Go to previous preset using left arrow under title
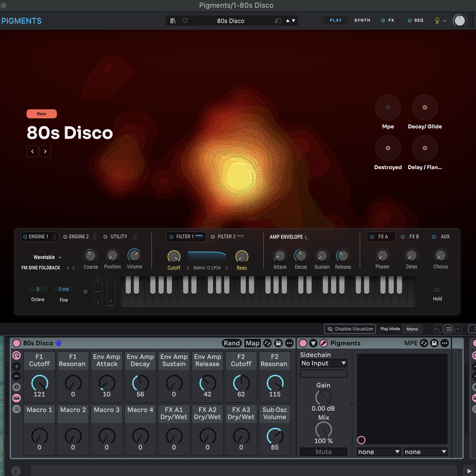This screenshot has height=476, width=476. tap(32, 151)
